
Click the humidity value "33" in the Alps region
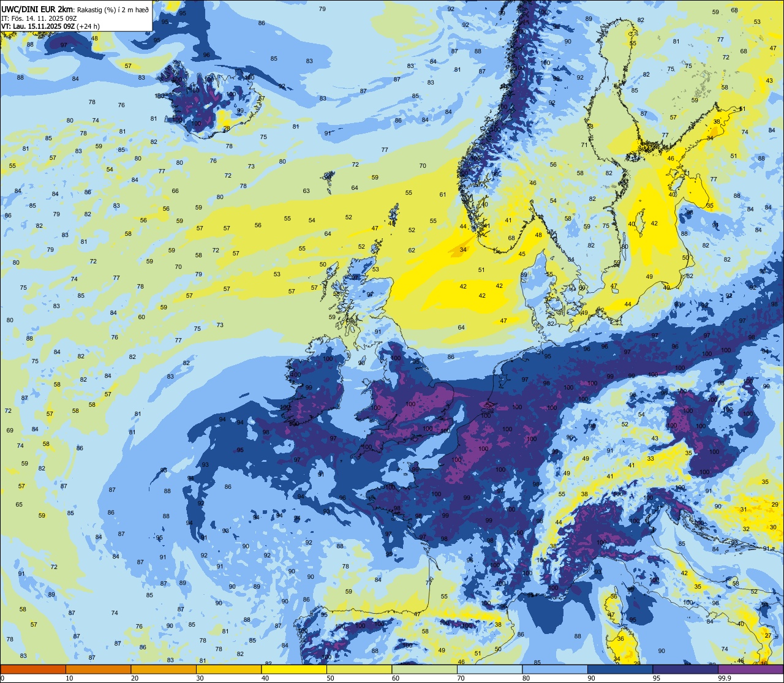coord(650,459)
